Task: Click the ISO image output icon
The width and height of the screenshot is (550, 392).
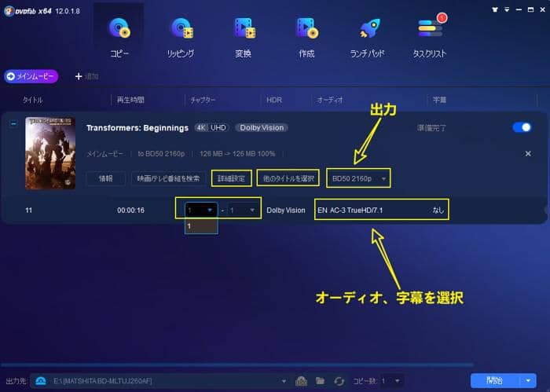Action: [299, 381]
